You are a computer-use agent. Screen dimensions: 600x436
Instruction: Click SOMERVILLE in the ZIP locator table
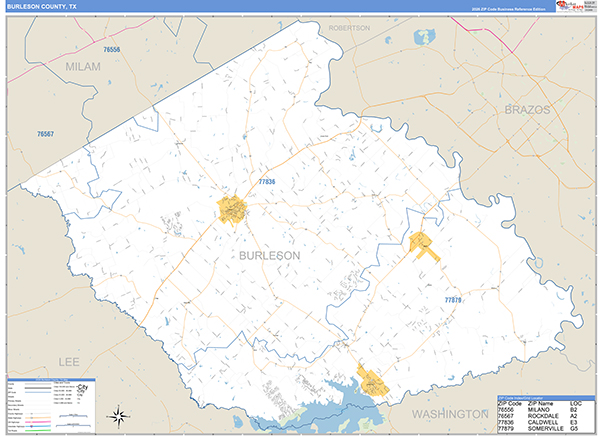pos(546,429)
